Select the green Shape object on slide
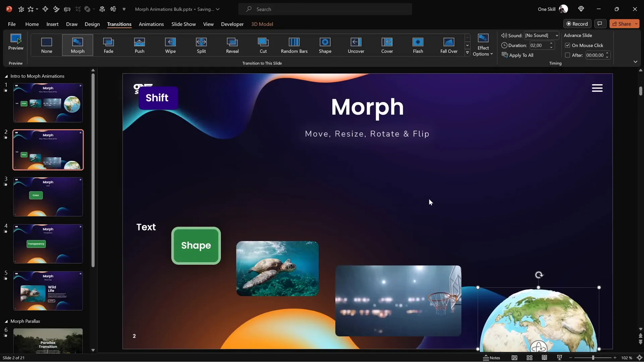The image size is (644, 362). [x=196, y=246]
